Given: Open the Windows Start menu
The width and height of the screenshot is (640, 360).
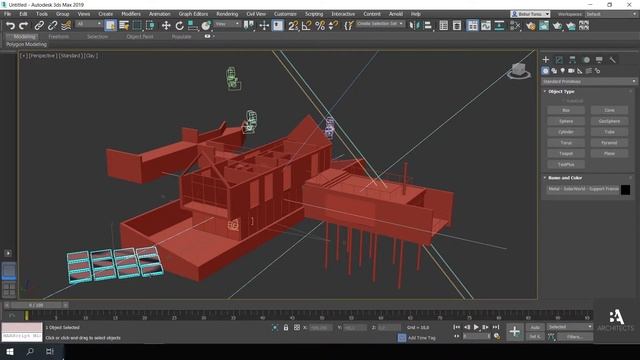Looking at the screenshot, I should (10, 351).
